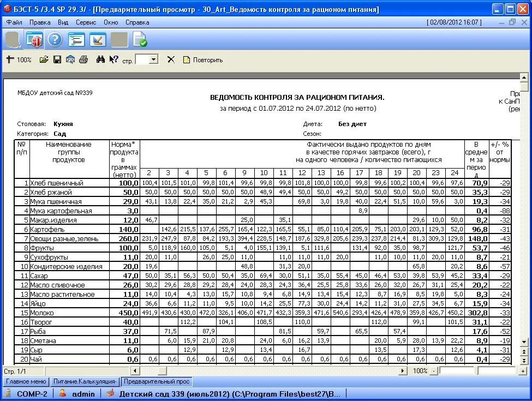
Task: Open the Справка menu
Action: tap(137, 22)
